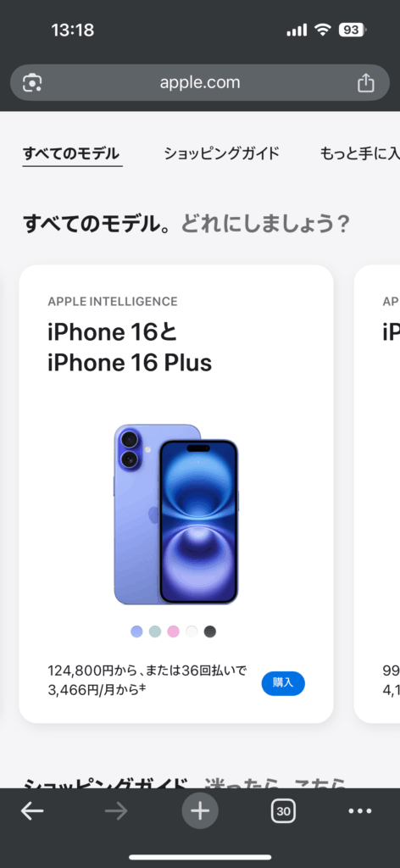Open the tab switcher showing 30
Image resolution: width=400 pixels, height=868 pixels.
click(x=283, y=811)
